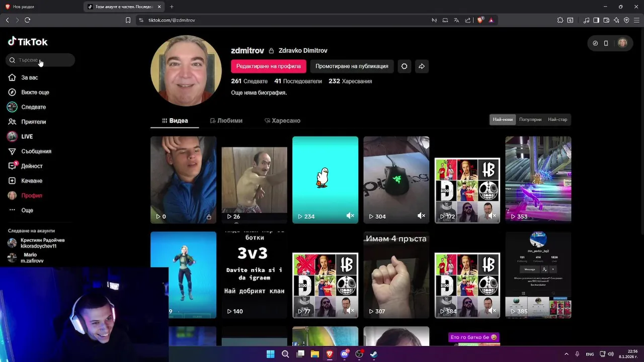
Task: Open the private video with 0 views
Action: [183, 180]
